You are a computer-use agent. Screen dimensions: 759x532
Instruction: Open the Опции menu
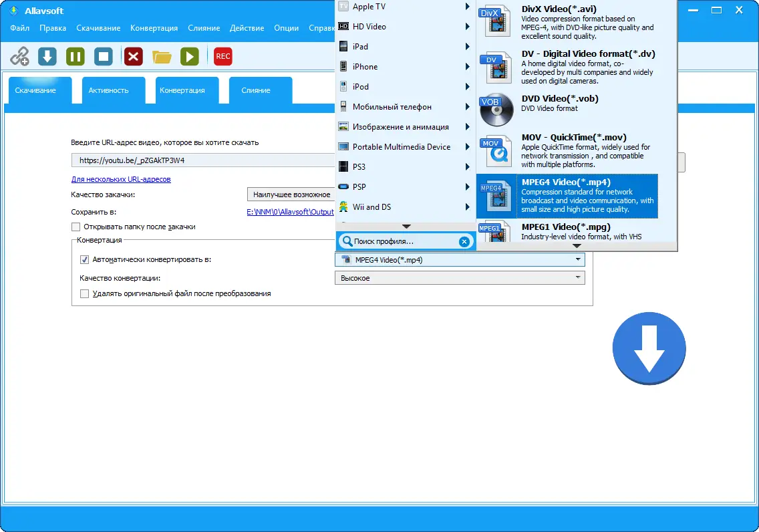tap(286, 28)
